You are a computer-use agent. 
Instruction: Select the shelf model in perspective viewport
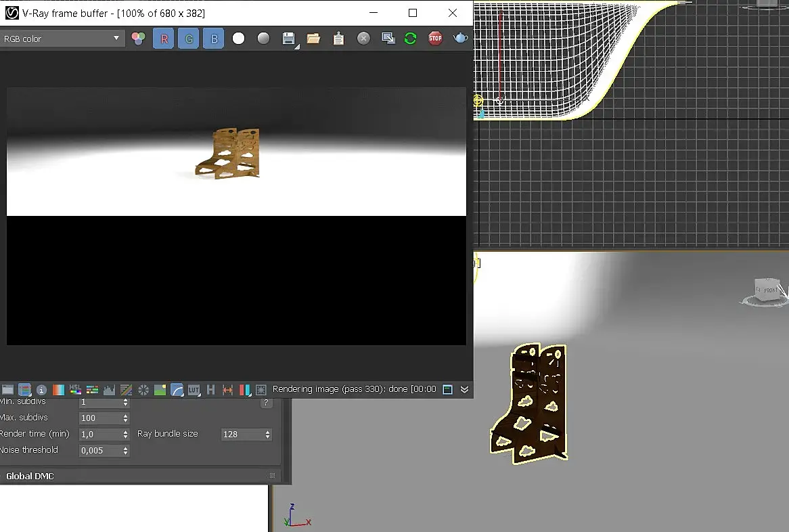528,403
